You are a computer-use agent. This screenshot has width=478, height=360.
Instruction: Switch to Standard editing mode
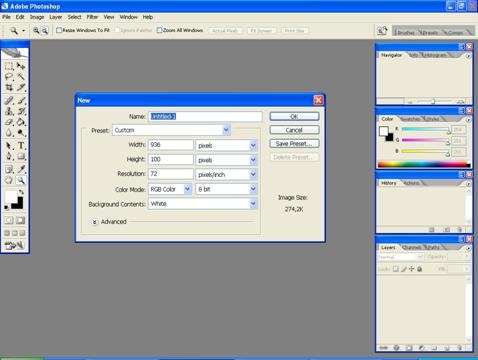point(9,220)
